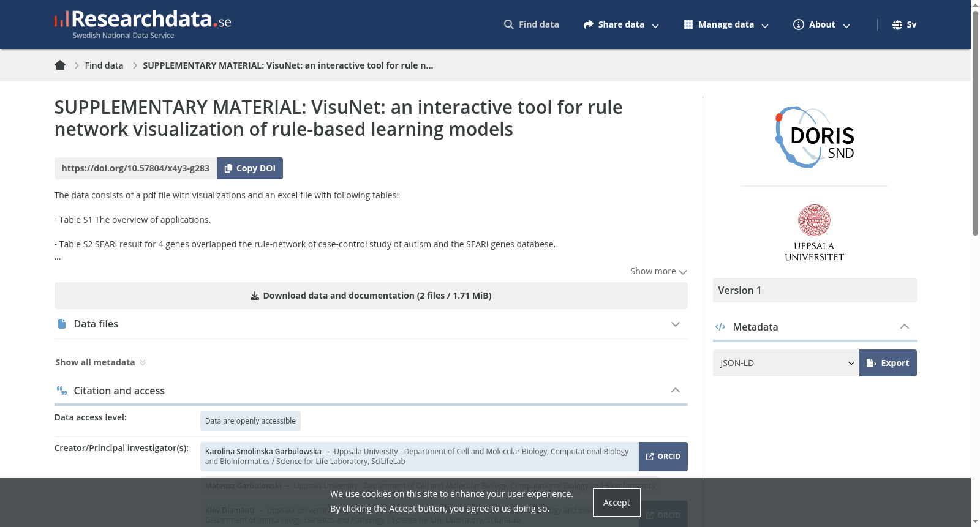Click Find data breadcrumb link
980x527 pixels.
104,65
